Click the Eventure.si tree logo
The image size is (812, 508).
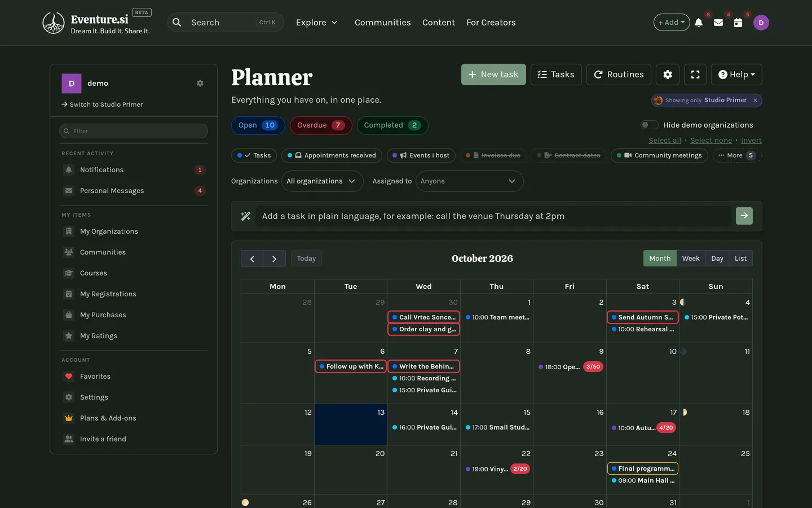[54, 23]
